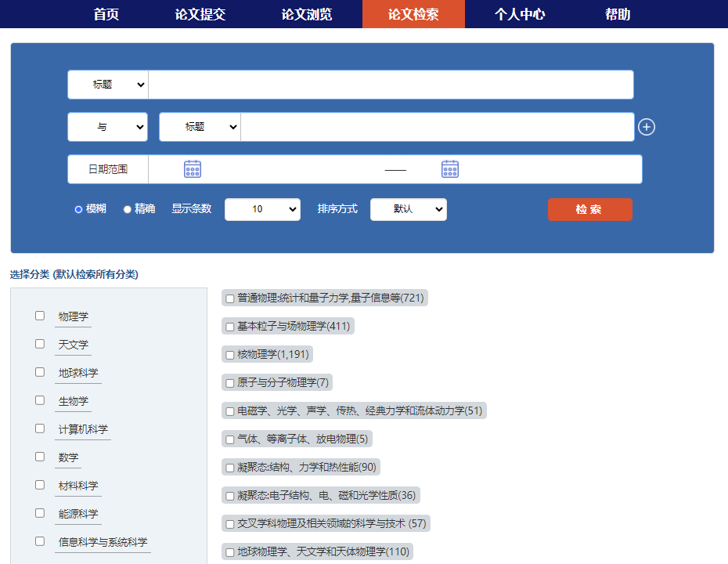The width and height of the screenshot is (728, 564).
Task: Check the 核物理学 subcategory checkbox
Action: point(230,355)
